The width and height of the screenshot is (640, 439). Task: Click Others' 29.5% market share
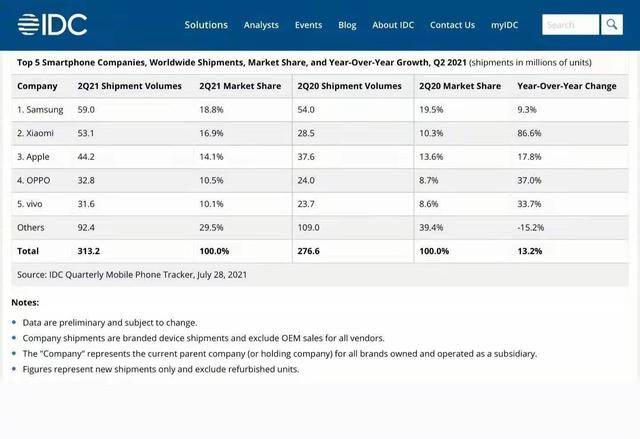click(x=211, y=227)
